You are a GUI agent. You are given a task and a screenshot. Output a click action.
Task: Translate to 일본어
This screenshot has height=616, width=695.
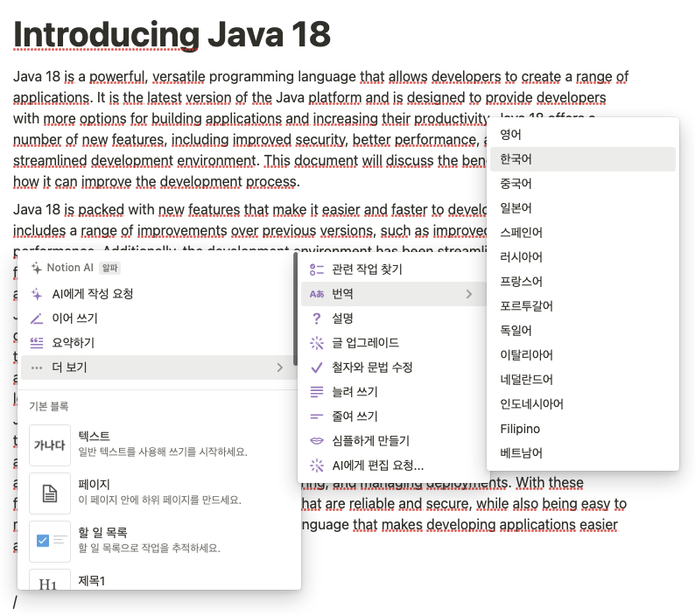583,208
